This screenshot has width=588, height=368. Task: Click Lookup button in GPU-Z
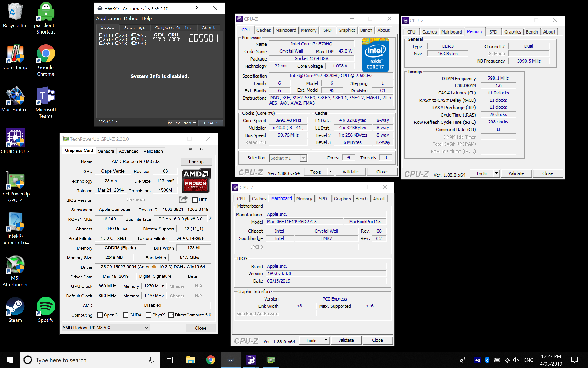click(196, 162)
